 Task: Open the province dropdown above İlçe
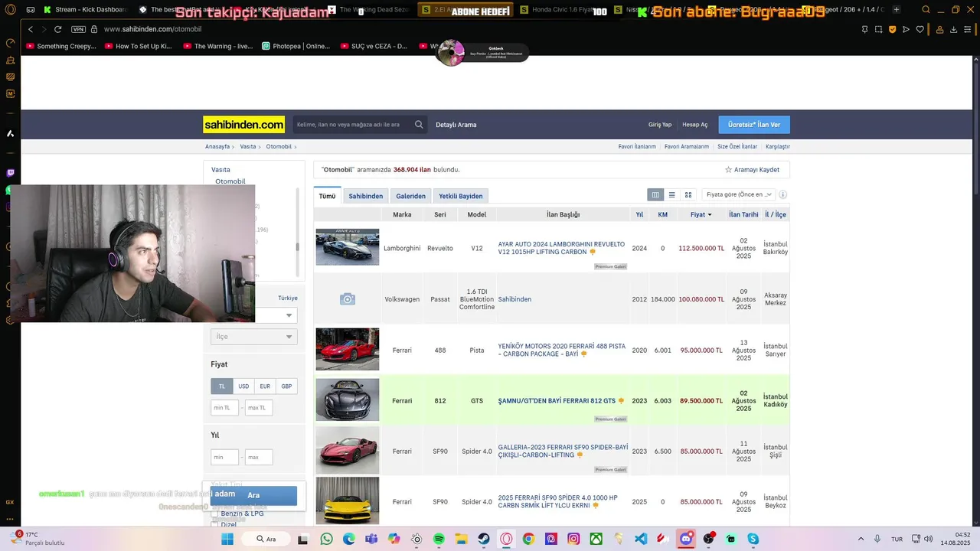276,315
